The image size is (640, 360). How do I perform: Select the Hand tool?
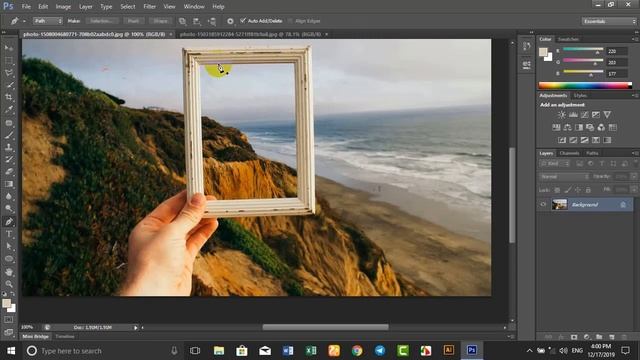tap(9, 272)
